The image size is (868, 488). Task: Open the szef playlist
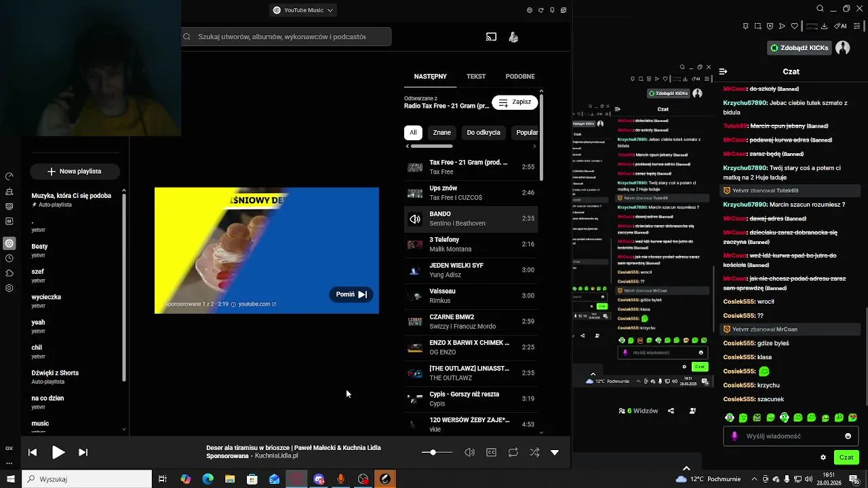point(75,275)
